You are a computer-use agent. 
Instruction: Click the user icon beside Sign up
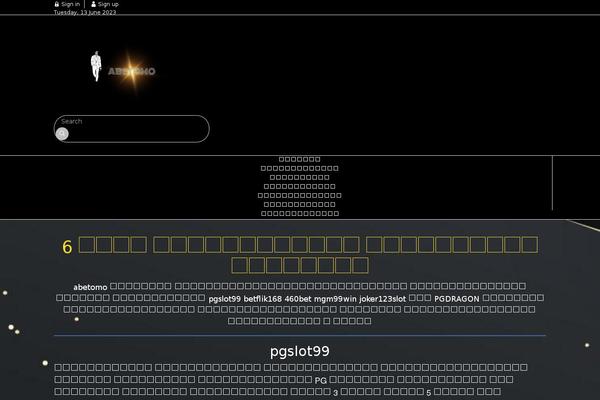point(93,4)
